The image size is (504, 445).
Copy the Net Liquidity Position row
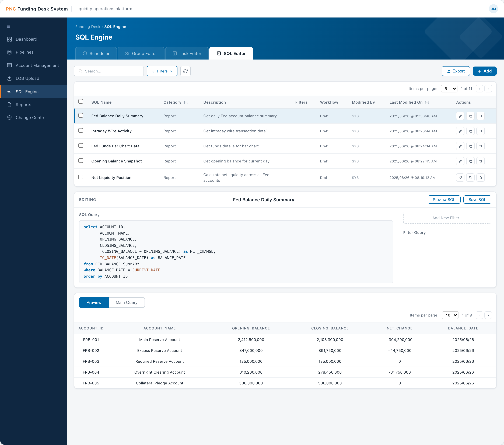coord(470,178)
